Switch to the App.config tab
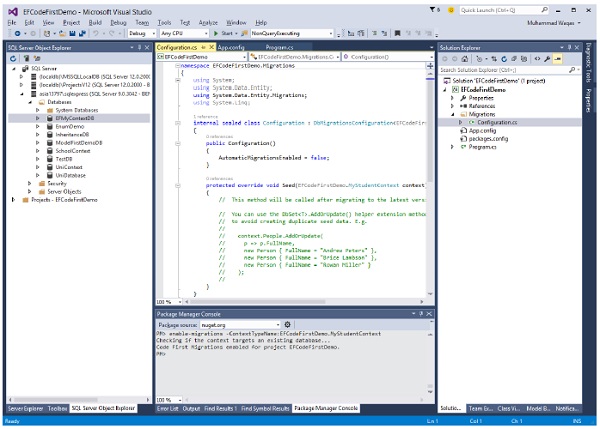The width and height of the screenshot is (600, 429). pos(231,46)
